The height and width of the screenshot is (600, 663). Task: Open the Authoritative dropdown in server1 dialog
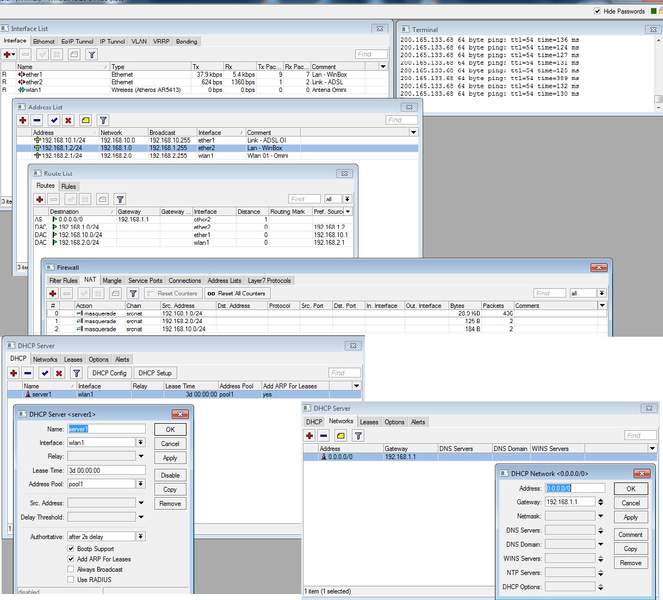(140, 536)
